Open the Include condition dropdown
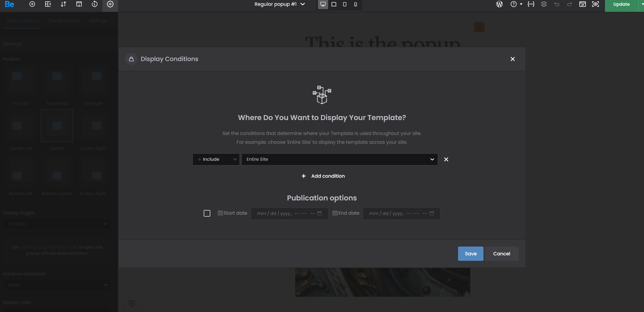The width and height of the screenshot is (644, 312). (x=216, y=159)
